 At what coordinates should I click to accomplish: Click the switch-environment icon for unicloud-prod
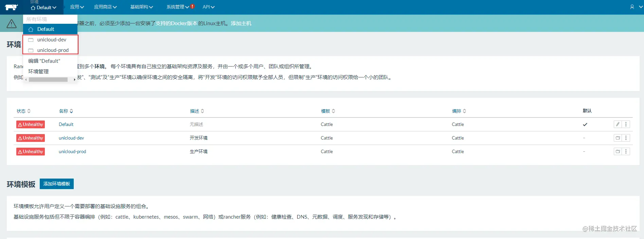click(618, 151)
